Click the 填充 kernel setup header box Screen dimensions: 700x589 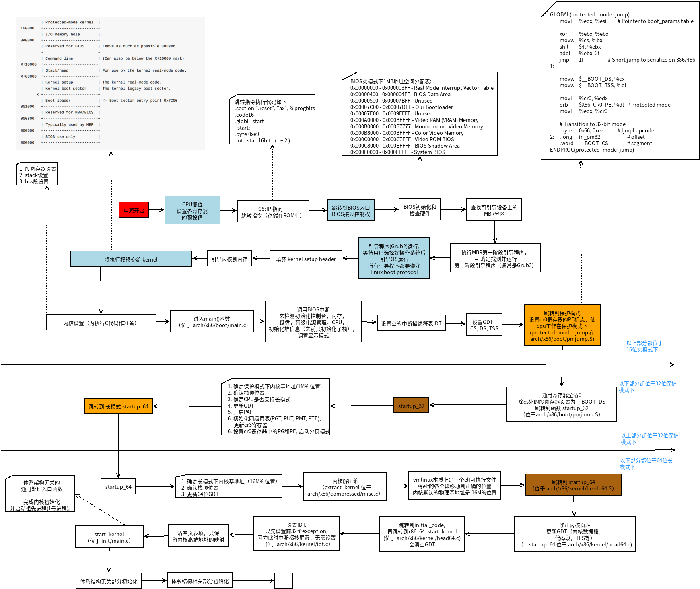coord(306,258)
